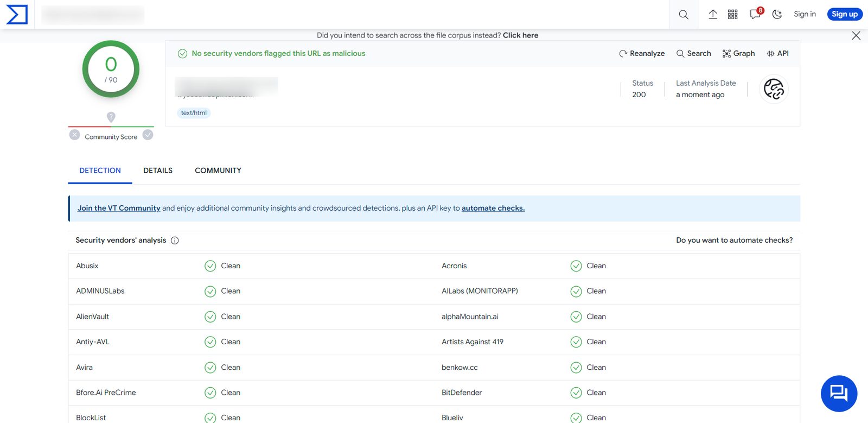
Task: Open the apps grid icon
Action: [733, 14]
